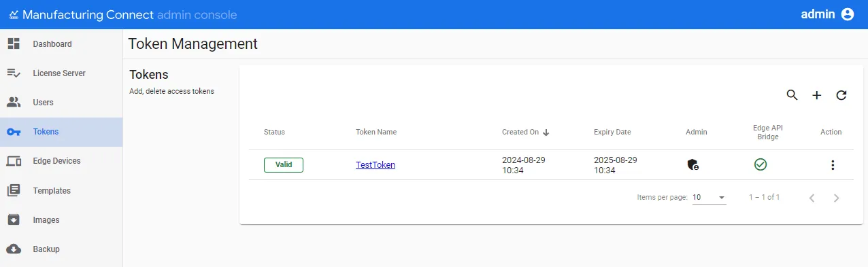Select the Tokens menu item
Image resolution: width=868 pixels, height=267 pixels.
tap(61, 132)
